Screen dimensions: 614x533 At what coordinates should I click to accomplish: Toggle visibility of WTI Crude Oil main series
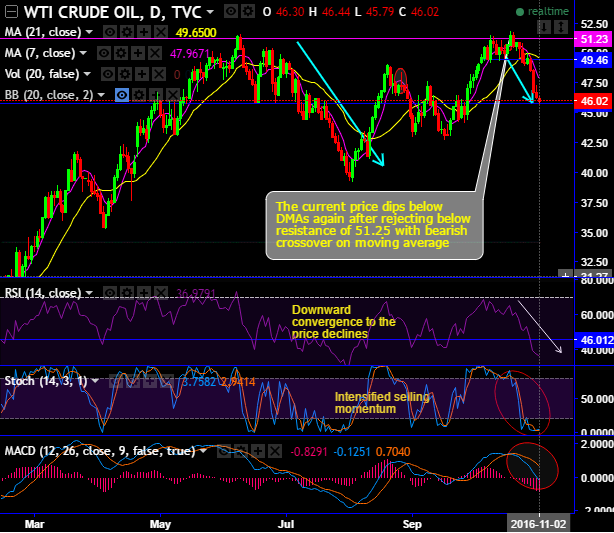231,12
